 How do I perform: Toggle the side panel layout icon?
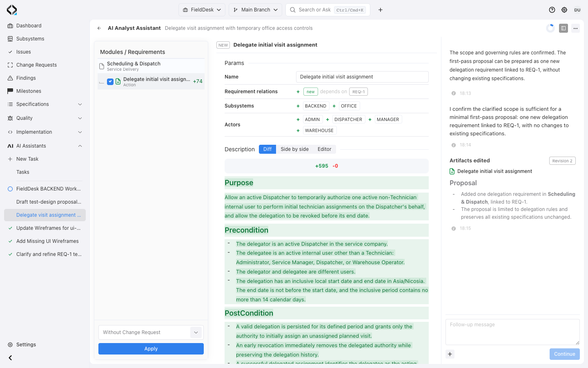tap(563, 28)
